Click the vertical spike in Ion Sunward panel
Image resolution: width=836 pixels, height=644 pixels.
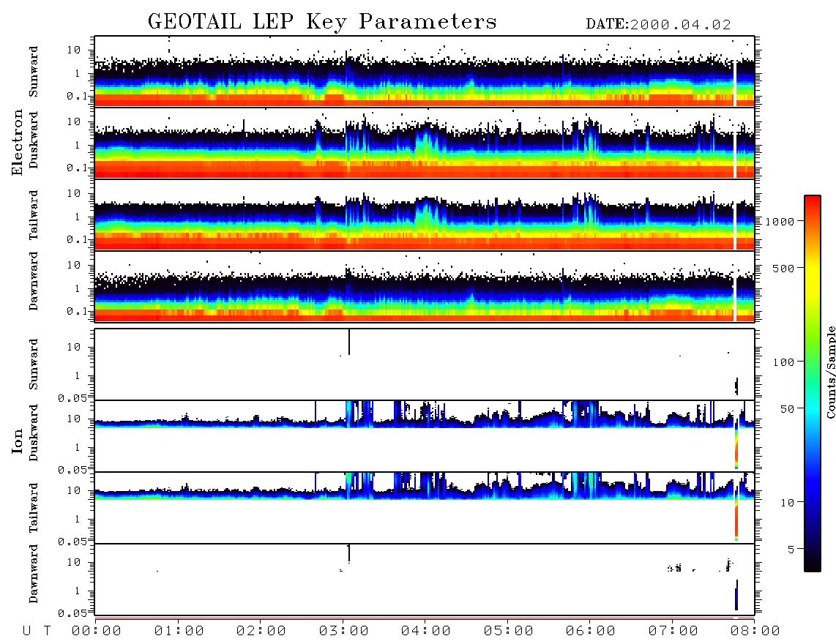tap(348, 342)
